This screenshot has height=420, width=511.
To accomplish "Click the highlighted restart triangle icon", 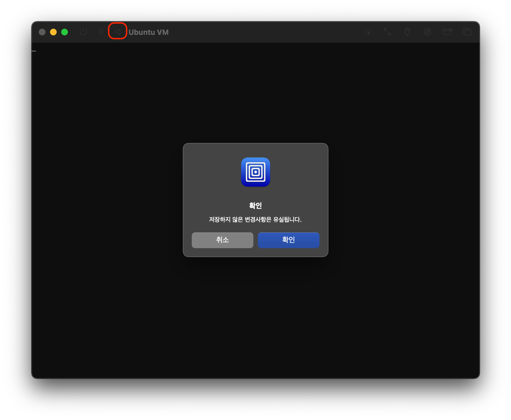I will coord(118,32).
